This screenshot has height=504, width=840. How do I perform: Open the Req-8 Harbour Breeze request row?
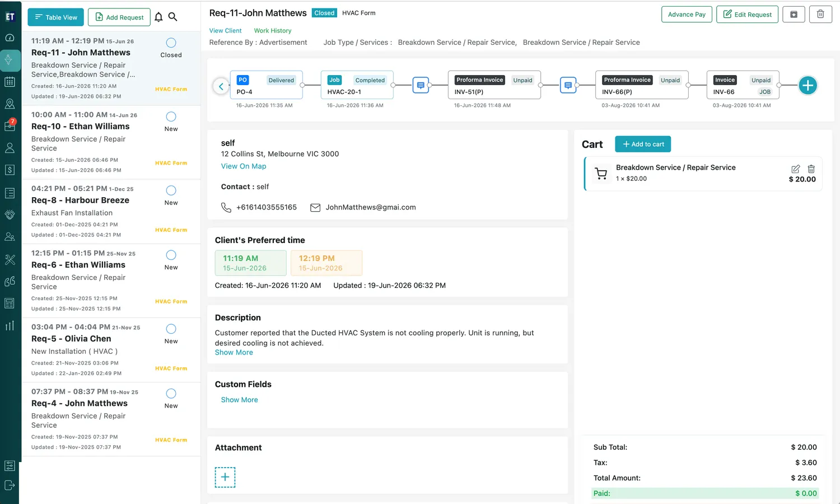tap(111, 212)
